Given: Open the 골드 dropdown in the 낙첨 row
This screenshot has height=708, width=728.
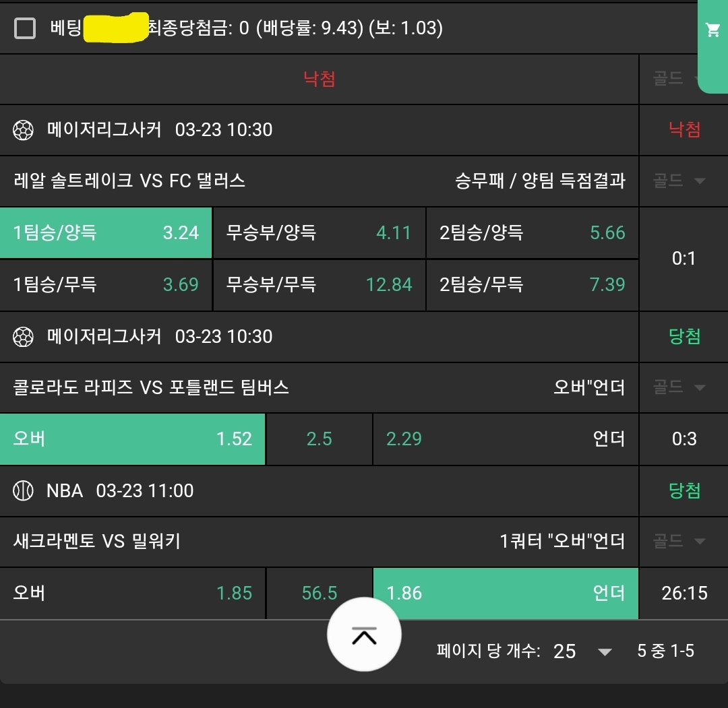Looking at the screenshot, I should pyautogui.click(x=677, y=79).
